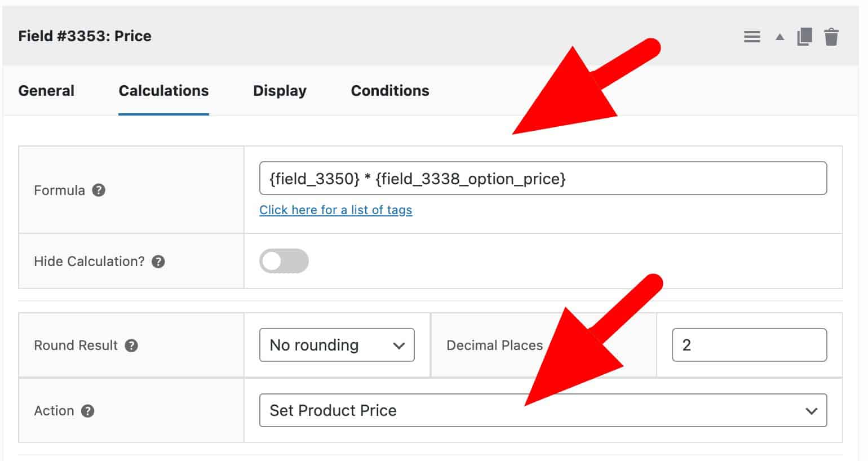Open the Action dropdown showing Set Product Price
Screen dimensions: 868x461
543,410
